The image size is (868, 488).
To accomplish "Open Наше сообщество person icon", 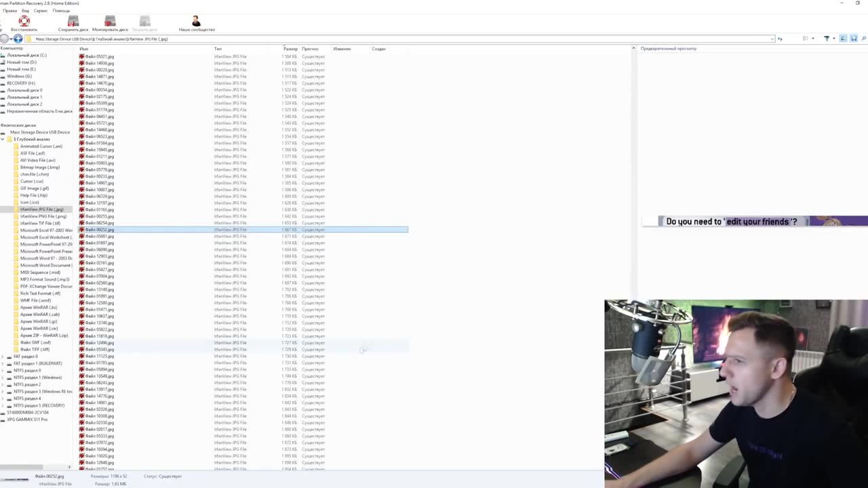I will point(196,21).
